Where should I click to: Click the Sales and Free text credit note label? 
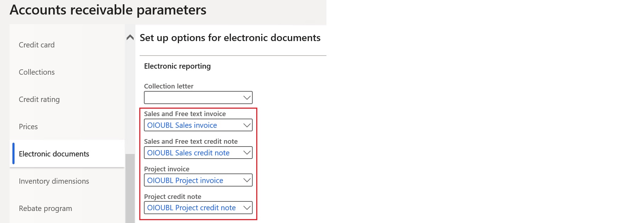pyautogui.click(x=191, y=141)
